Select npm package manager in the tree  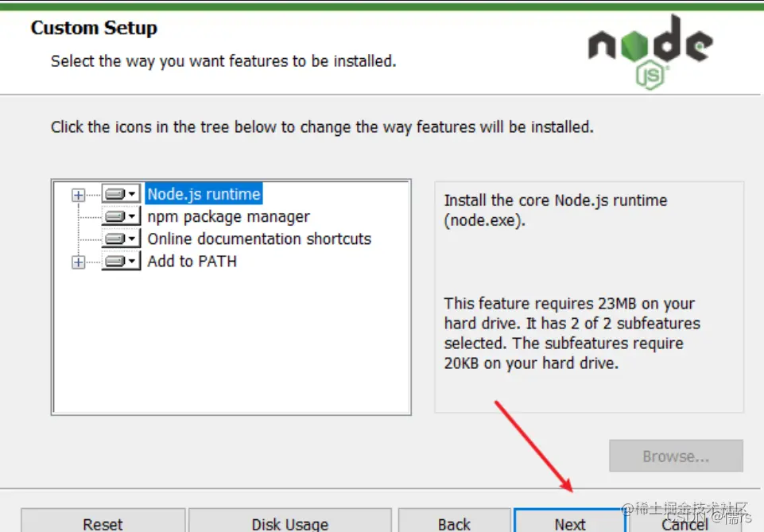tap(228, 216)
